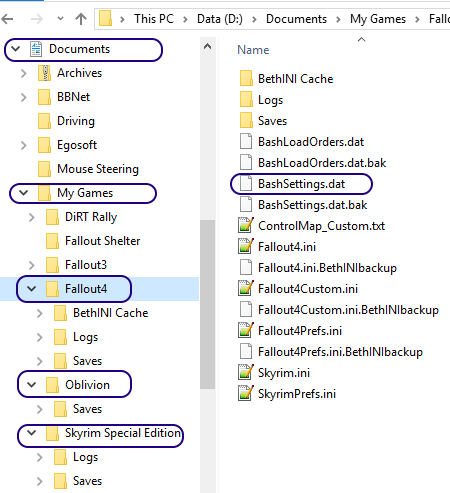Collapse the Skyrim Special Edition node

tap(31, 433)
